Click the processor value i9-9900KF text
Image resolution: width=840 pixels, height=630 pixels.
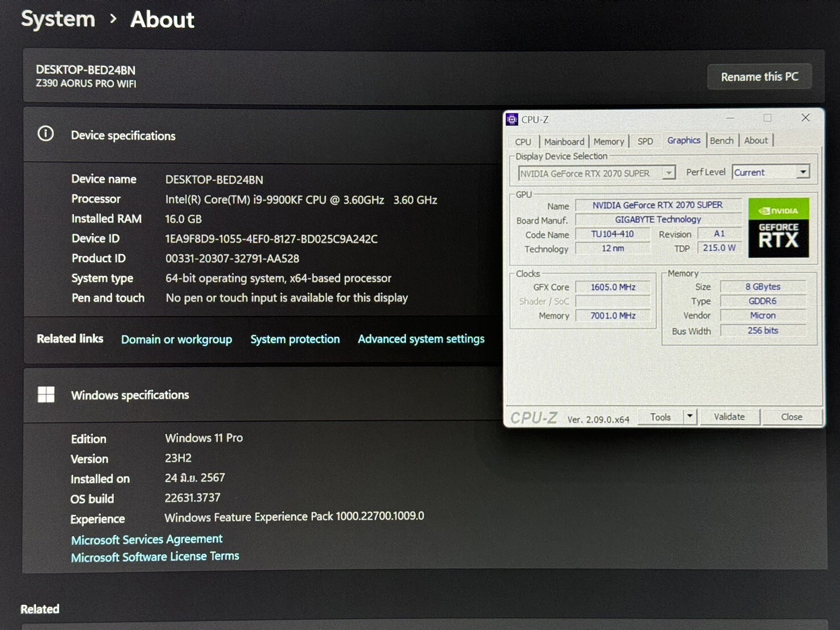click(301, 200)
